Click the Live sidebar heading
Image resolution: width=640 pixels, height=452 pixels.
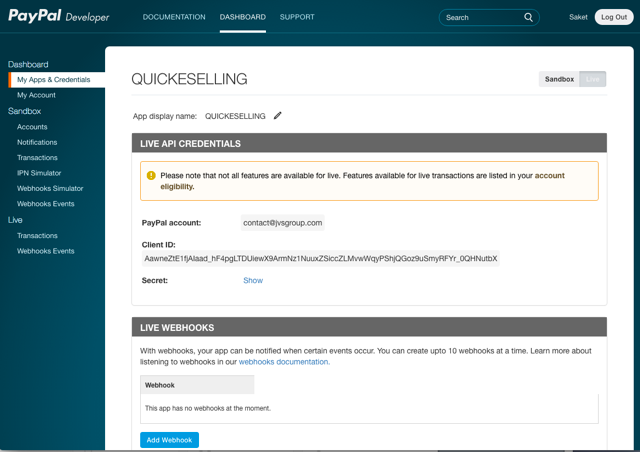coord(15,220)
